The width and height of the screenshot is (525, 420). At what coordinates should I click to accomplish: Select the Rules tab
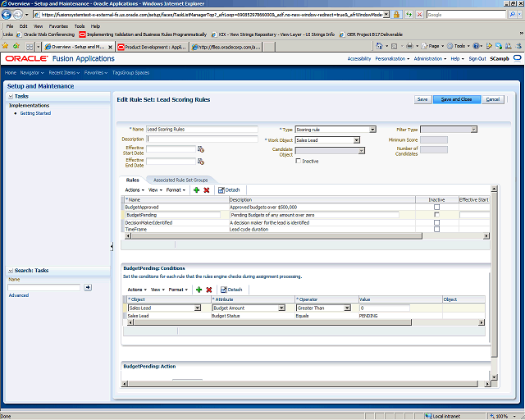[x=132, y=180]
